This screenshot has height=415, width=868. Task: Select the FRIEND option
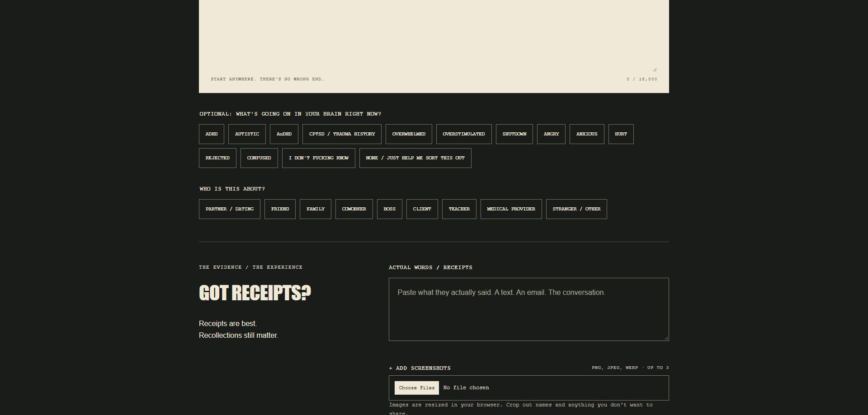280,209
